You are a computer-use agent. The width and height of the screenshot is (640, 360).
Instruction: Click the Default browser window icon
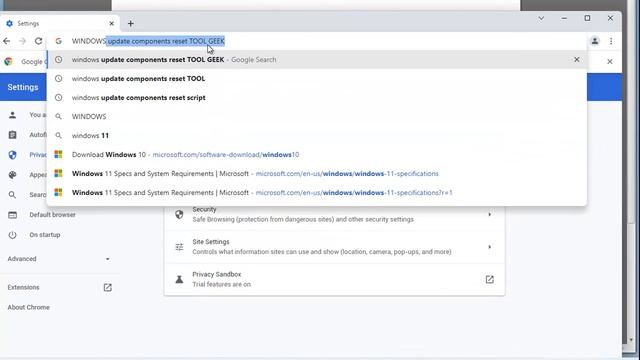click(x=12, y=215)
